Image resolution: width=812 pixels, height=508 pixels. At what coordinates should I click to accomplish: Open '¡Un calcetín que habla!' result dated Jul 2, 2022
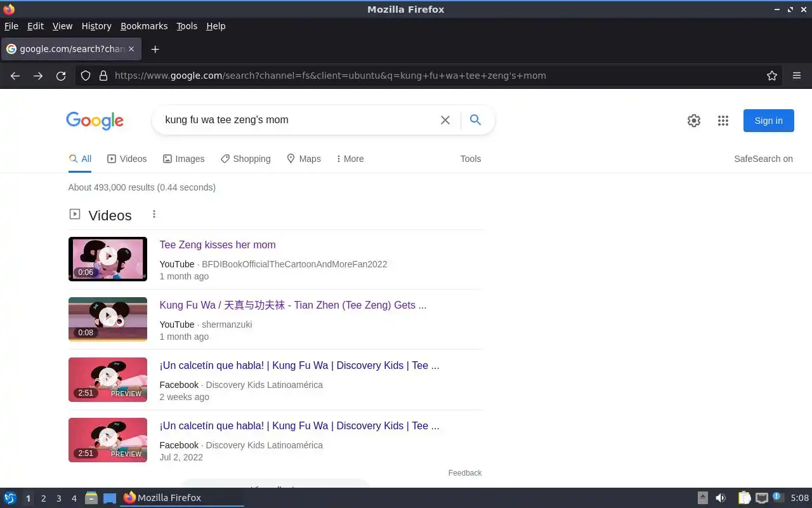299,425
